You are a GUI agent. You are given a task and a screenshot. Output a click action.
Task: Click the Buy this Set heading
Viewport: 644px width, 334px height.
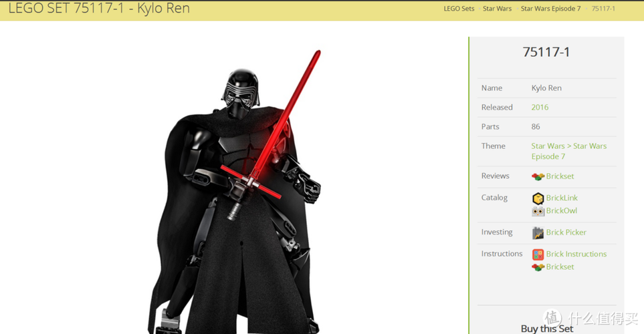[546, 328]
